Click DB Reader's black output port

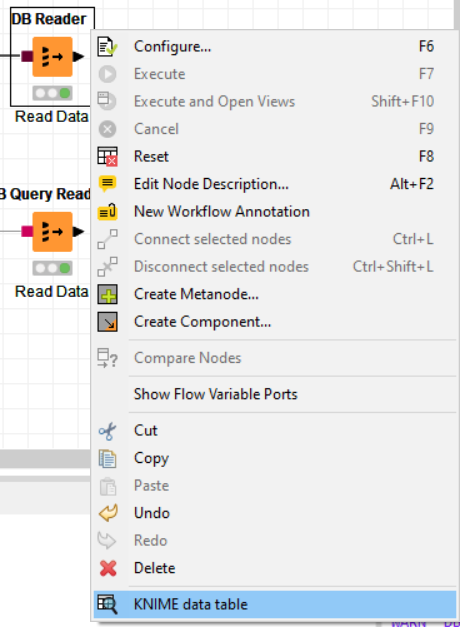pos(78,56)
